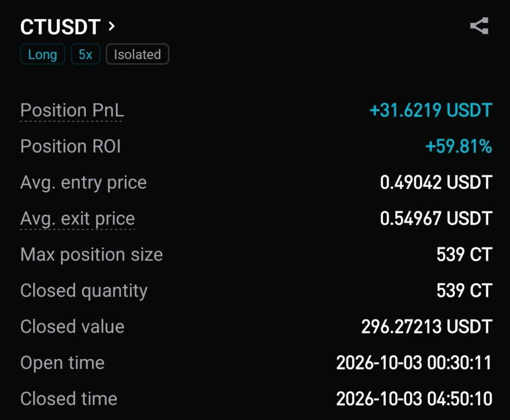The image size is (510, 420).
Task: Open CTUSDT pair via chevron arrow
Action: click(111, 27)
